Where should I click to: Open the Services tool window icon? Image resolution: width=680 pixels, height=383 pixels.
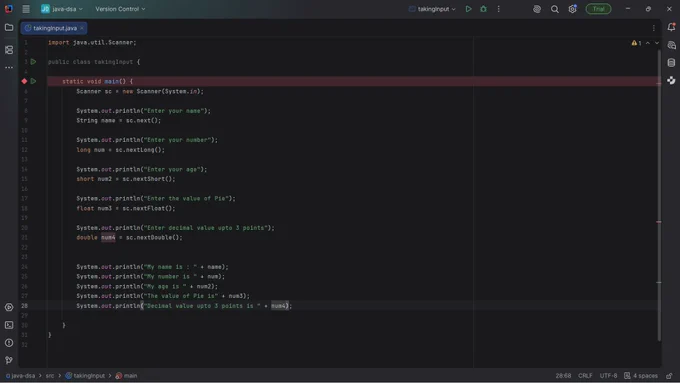click(x=9, y=307)
